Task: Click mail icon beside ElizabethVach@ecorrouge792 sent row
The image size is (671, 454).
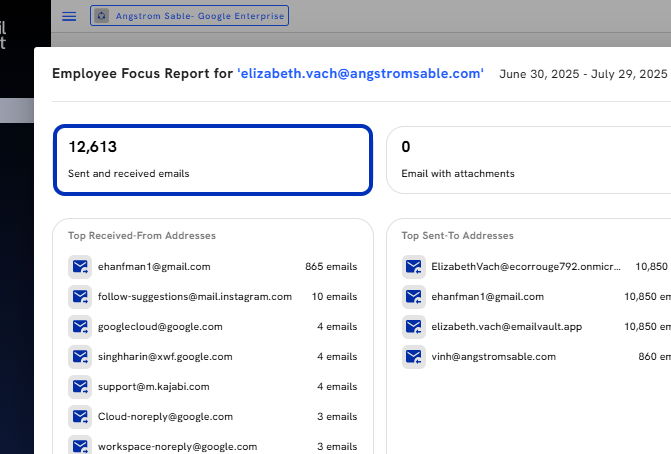Action: click(x=413, y=267)
